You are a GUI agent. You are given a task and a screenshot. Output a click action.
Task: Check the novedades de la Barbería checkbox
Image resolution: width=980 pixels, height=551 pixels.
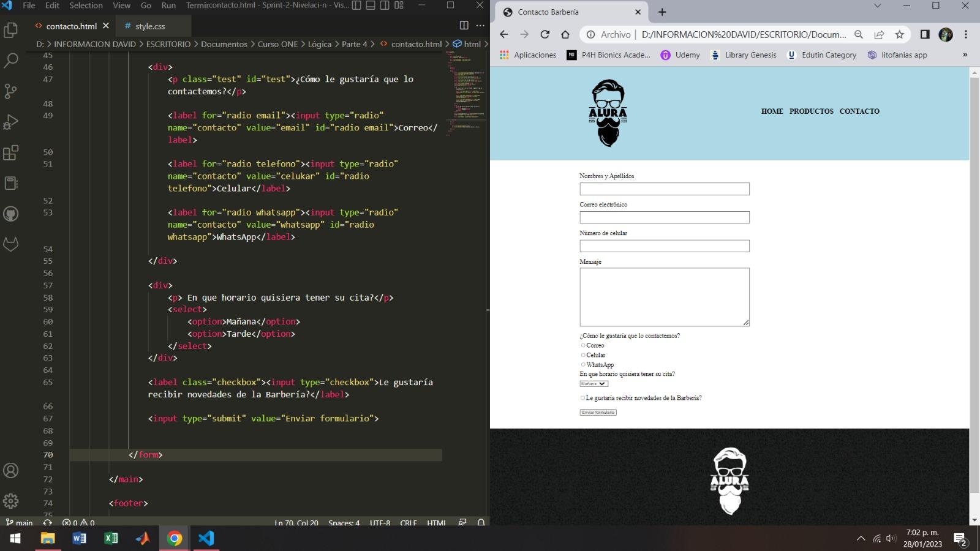click(x=582, y=398)
